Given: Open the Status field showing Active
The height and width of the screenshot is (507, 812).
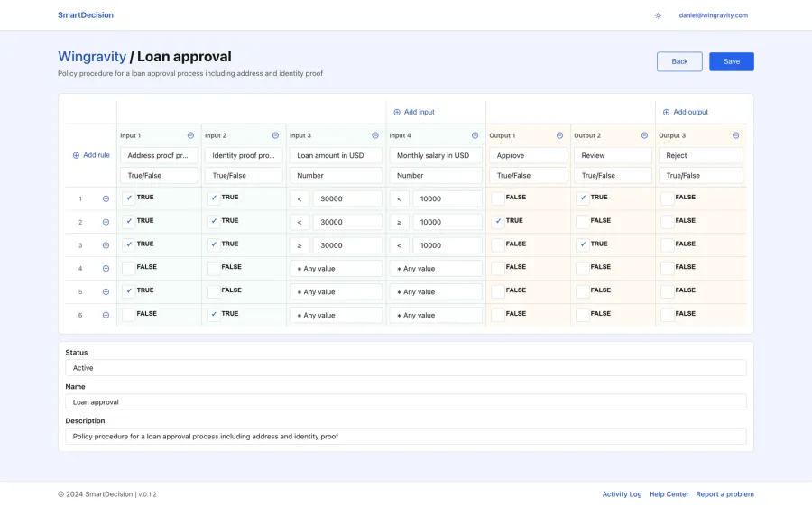Looking at the screenshot, I should coord(406,368).
